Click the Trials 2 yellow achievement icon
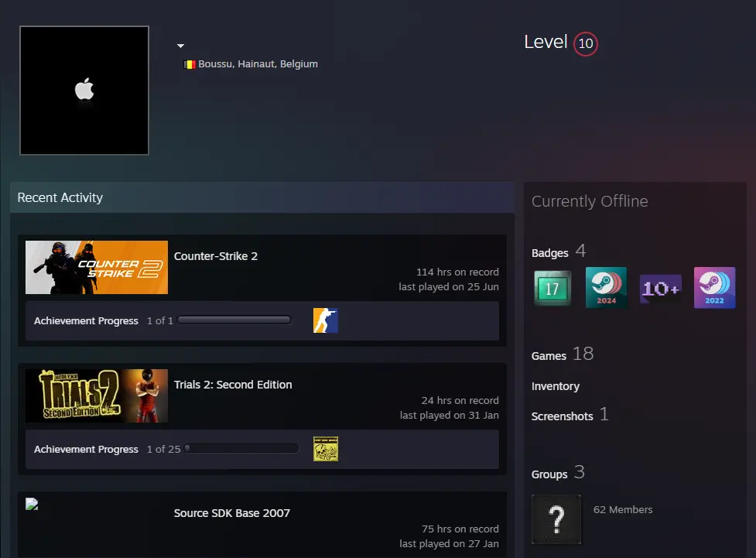This screenshot has height=558, width=756. coord(326,449)
